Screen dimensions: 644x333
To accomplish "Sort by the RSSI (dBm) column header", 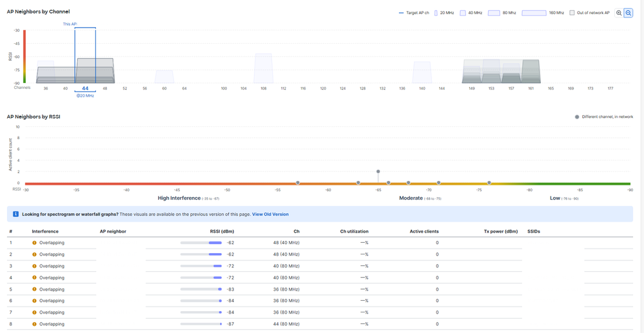I will [222, 231].
